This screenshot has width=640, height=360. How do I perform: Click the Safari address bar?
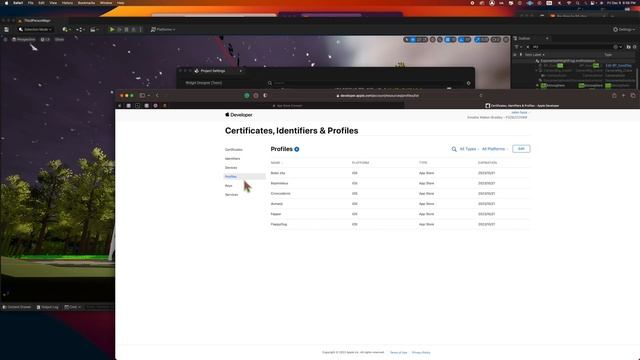pyautogui.click(x=378, y=96)
